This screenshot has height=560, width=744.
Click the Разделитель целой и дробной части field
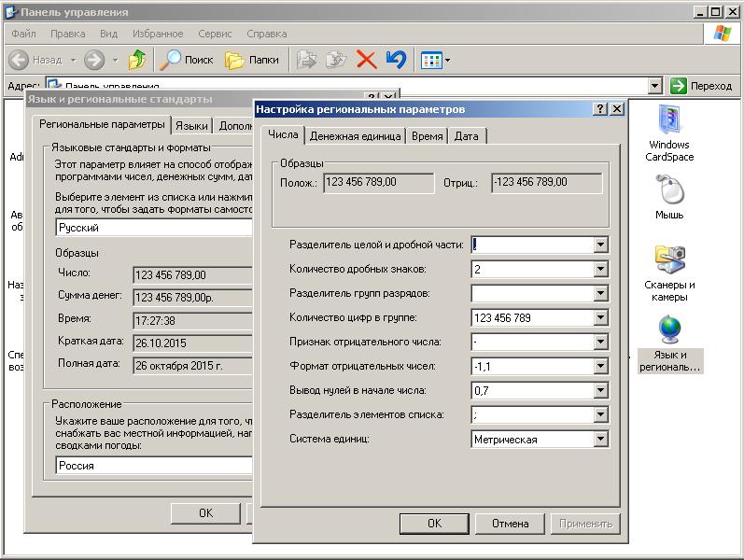[x=531, y=245]
